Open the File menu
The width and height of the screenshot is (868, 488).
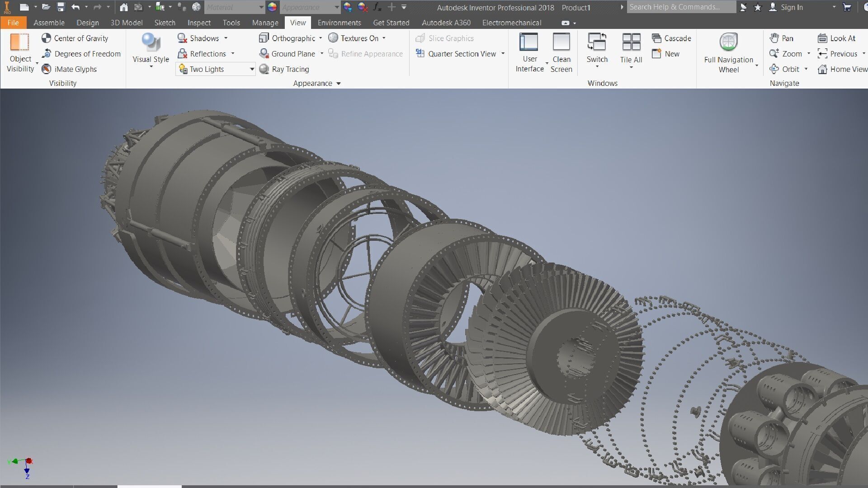tap(13, 23)
